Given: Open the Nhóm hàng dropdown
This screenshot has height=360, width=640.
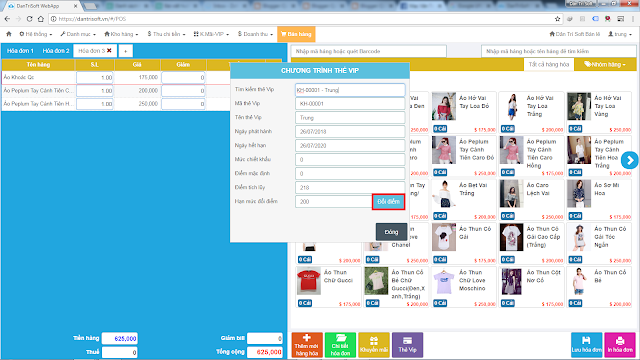Looking at the screenshot, I should (605, 64).
